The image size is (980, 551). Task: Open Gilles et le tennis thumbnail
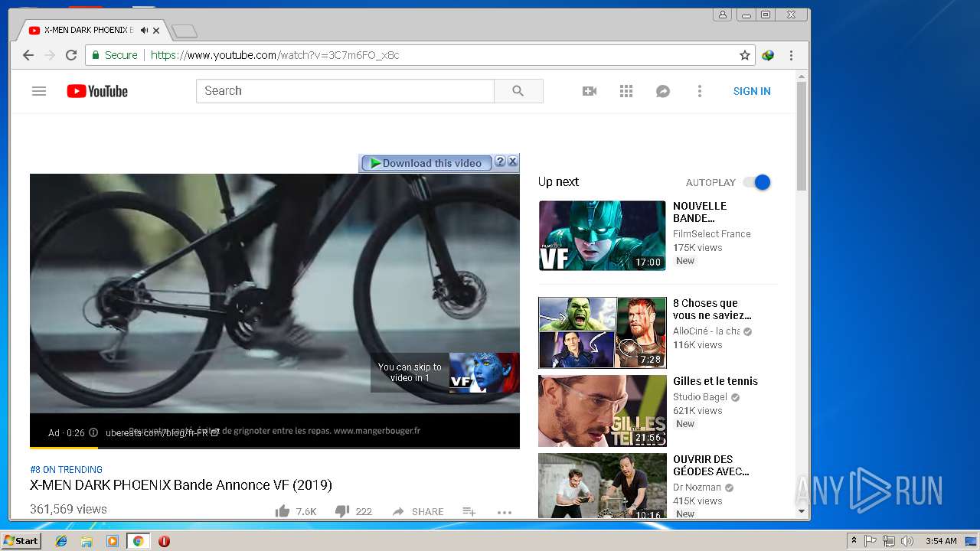coord(603,410)
